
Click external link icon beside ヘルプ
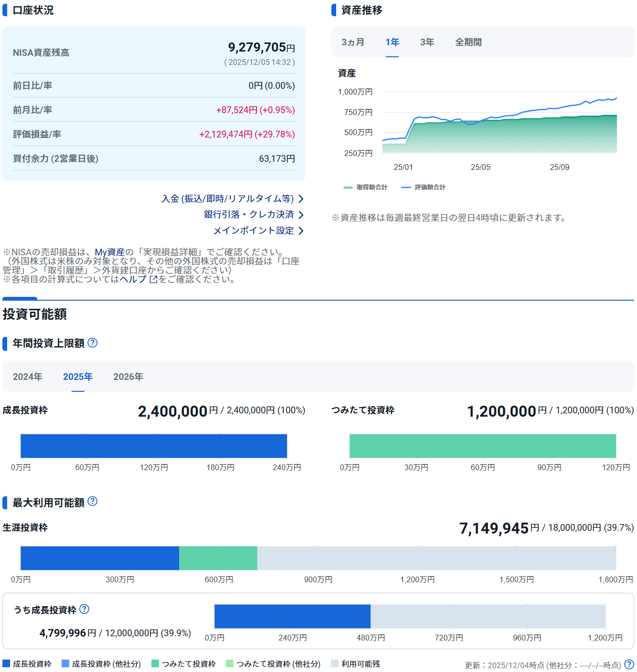click(x=153, y=280)
